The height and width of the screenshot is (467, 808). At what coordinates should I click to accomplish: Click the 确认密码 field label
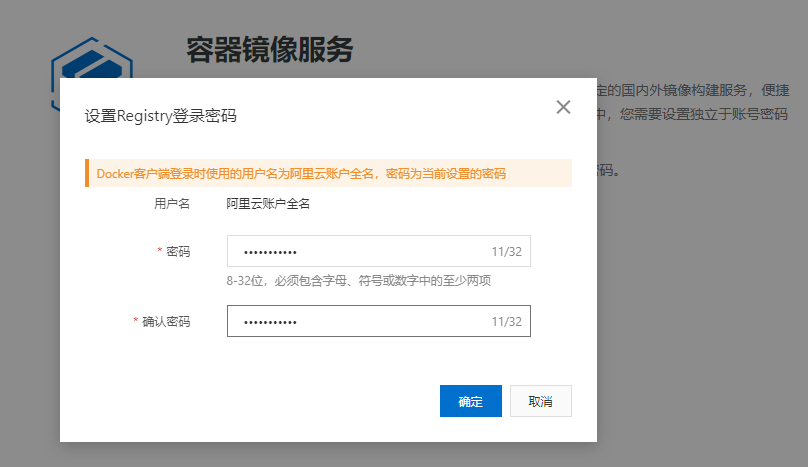click(x=166, y=322)
